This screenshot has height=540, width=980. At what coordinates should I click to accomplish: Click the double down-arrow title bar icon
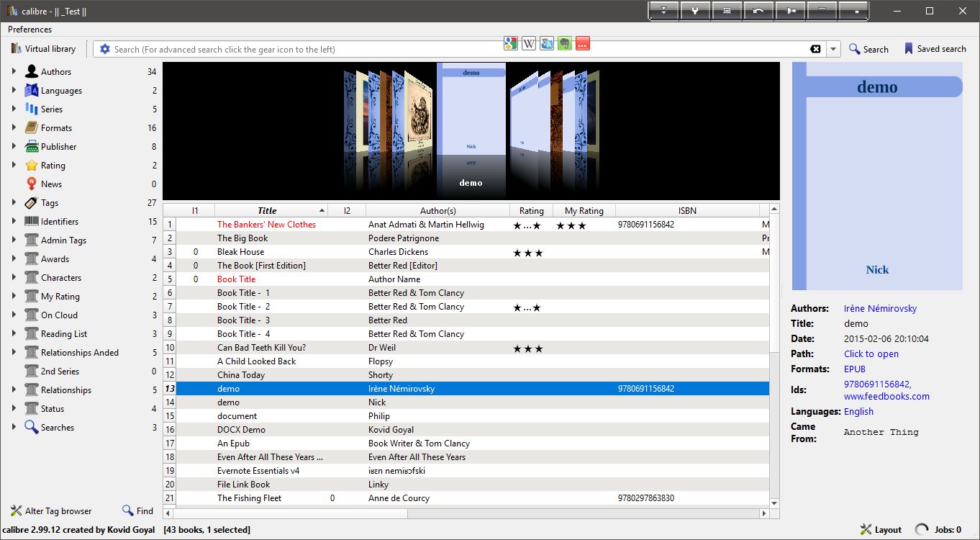point(664,11)
